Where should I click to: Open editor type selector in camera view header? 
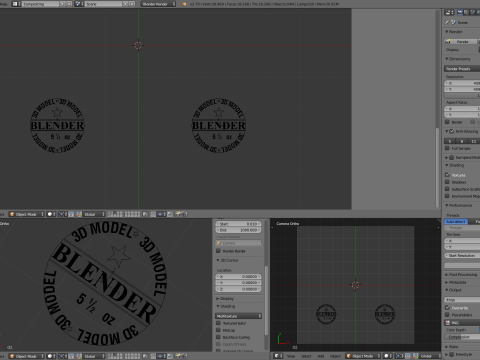[x=278, y=356]
